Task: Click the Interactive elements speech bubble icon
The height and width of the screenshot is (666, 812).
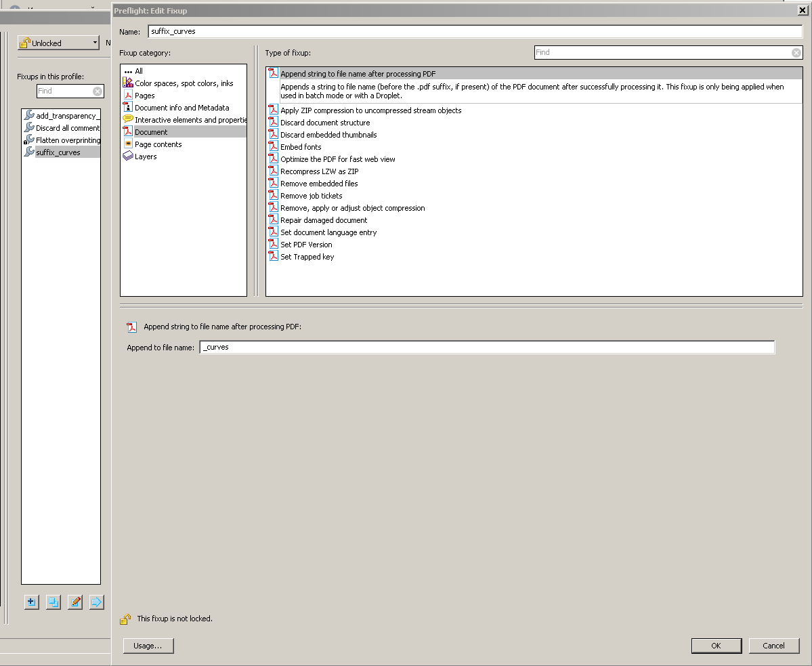Action: click(x=128, y=119)
